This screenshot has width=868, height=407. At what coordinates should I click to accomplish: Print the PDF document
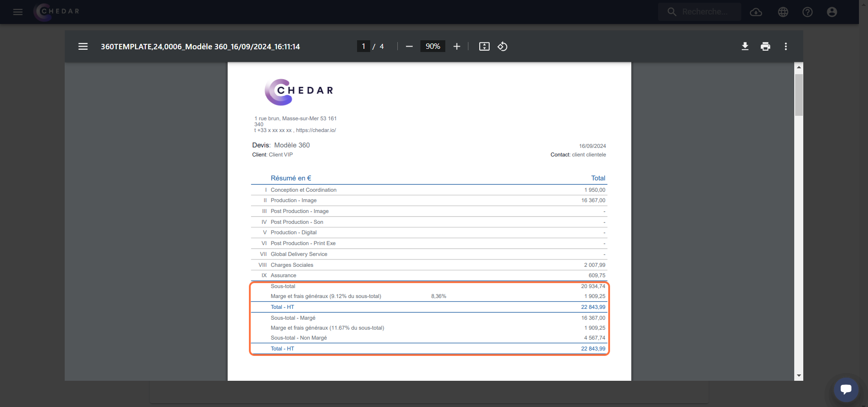click(765, 47)
